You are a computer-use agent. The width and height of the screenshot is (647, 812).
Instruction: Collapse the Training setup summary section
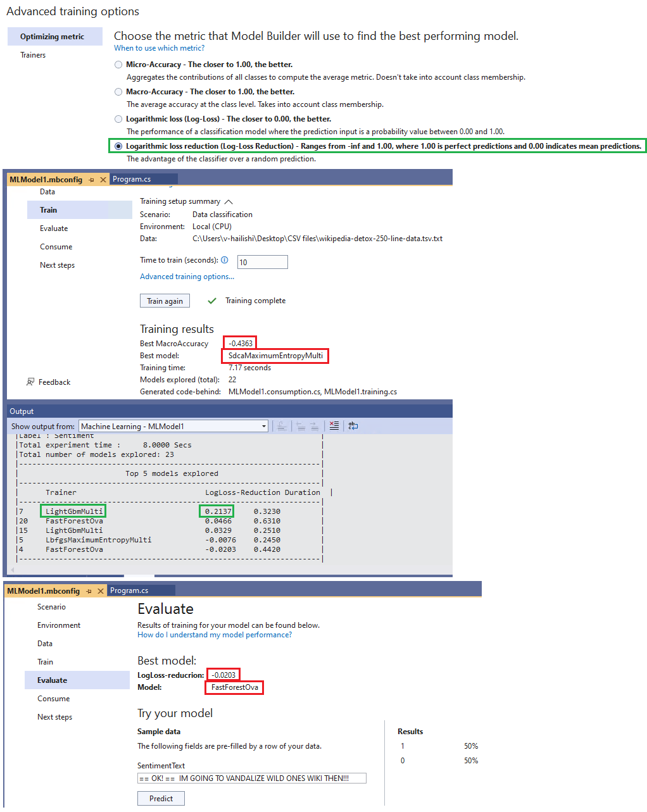coord(228,201)
